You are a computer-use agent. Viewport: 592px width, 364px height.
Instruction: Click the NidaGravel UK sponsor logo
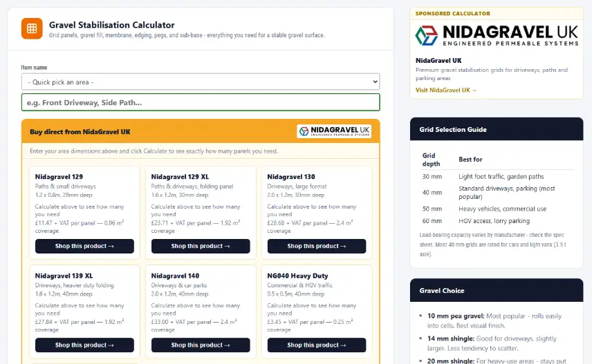(497, 35)
